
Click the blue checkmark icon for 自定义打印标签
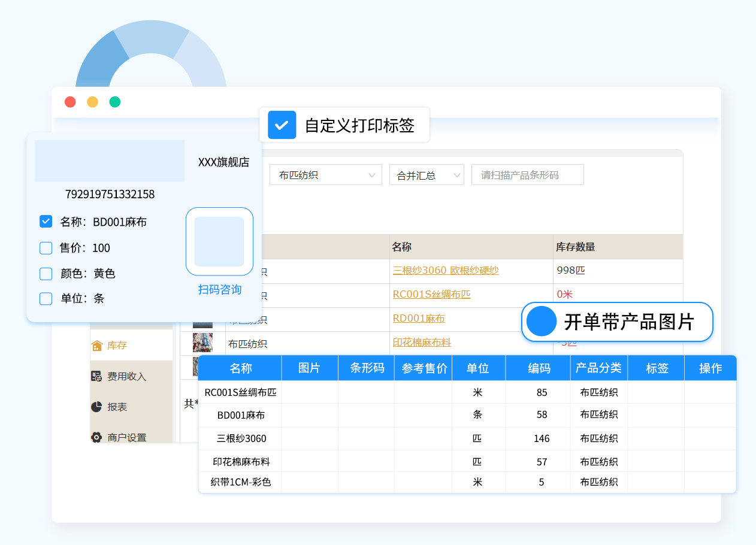point(282,125)
